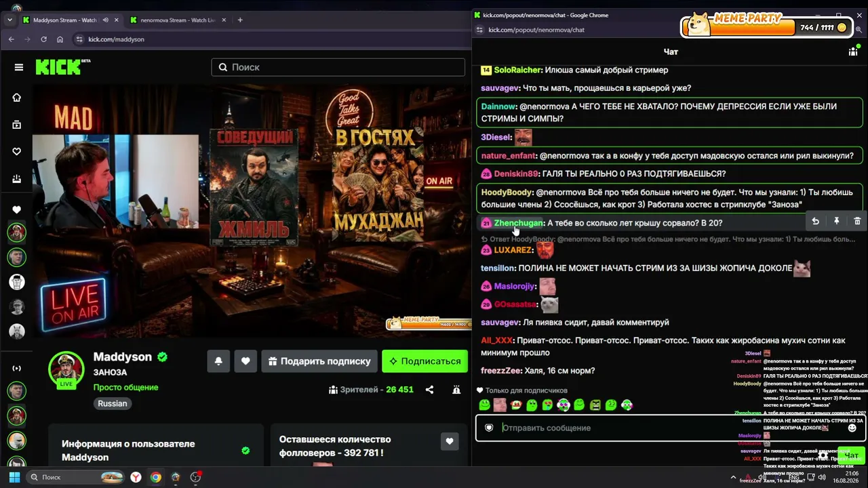Click the green Подписаться button
This screenshot has width=868, height=488.
tap(425, 361)
